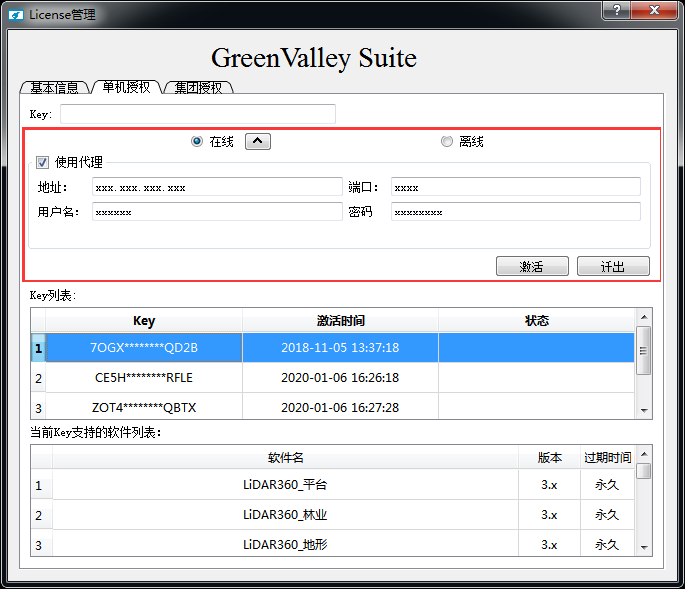Screen dimensions: 685x589
Task: Click 永久 expiry for LiDAR360_林业
Action: pos(607,515)
